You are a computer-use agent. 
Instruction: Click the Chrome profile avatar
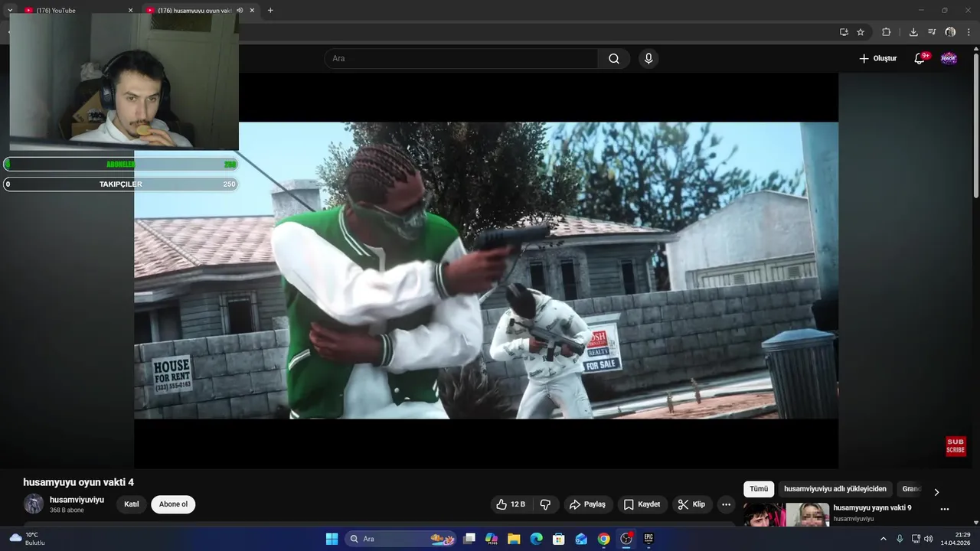(x=950, y=32)
